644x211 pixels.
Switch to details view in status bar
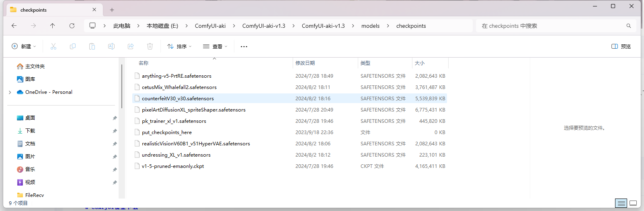(x=621, y=203)
